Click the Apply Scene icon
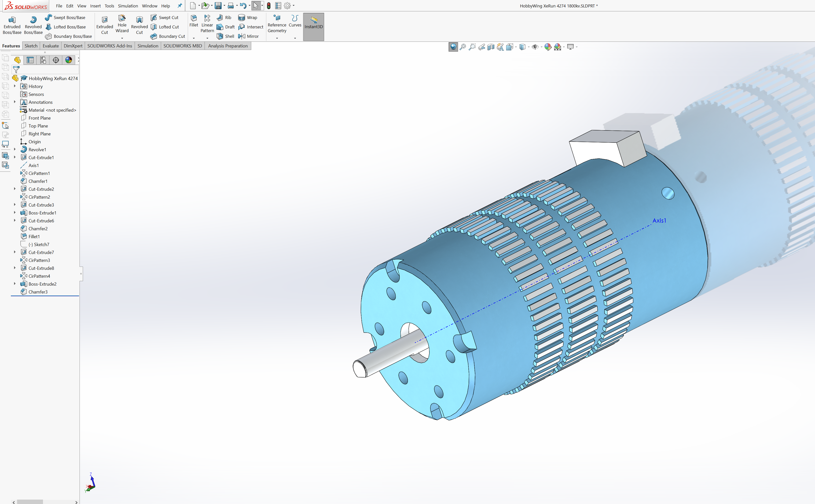Image resolution: width=815 pixels, height=504 pixels. [557, 47]
